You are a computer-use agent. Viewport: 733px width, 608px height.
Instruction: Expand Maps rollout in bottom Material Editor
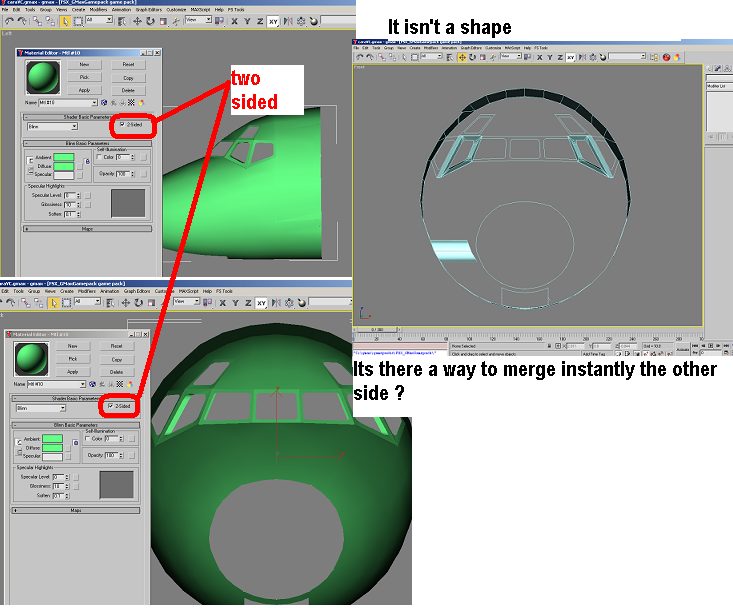pyautogui.click(x=76, y=510)
